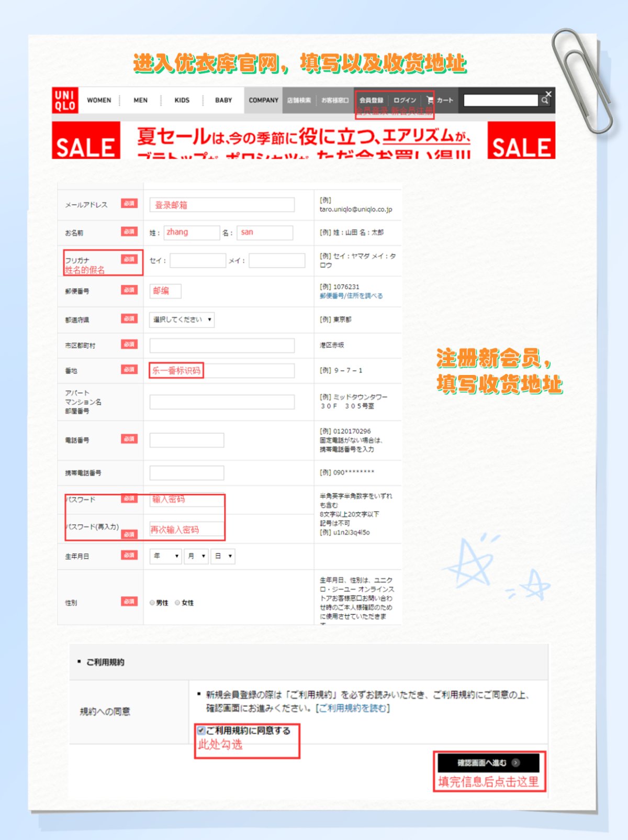Click ログイン link

[405, 100]
